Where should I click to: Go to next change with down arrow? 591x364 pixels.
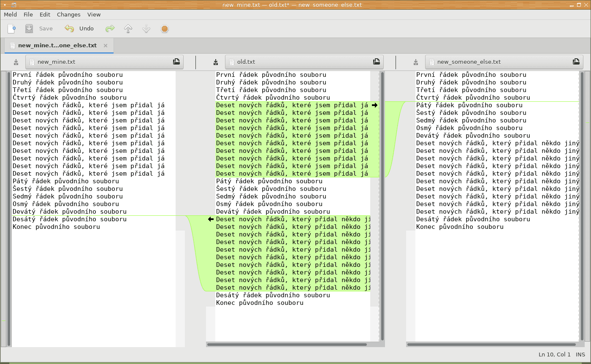(146, 29)
